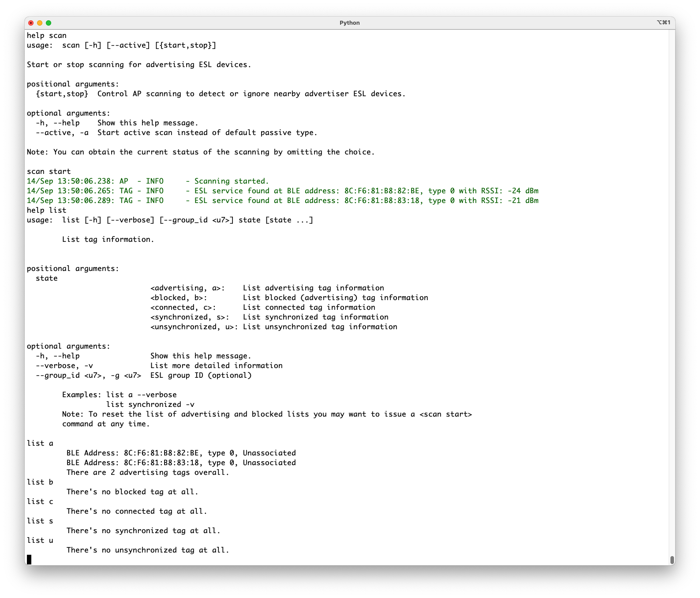
Task: Click the 'Note: To reset the list of advertising' line
Action: pos(267,414)
